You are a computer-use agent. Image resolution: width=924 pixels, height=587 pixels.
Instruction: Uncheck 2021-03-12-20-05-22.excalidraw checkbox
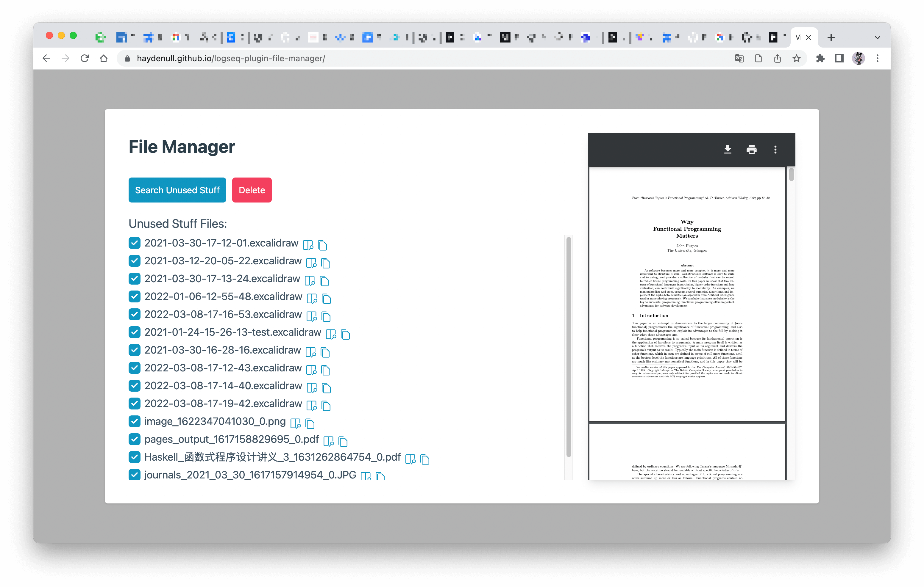pos(134,261)
